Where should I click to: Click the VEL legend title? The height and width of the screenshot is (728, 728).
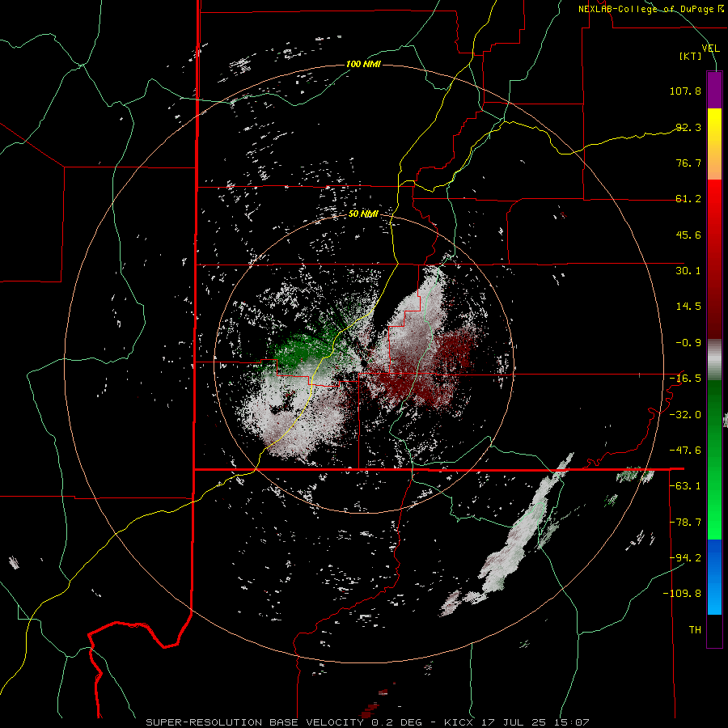coord(710,49)
